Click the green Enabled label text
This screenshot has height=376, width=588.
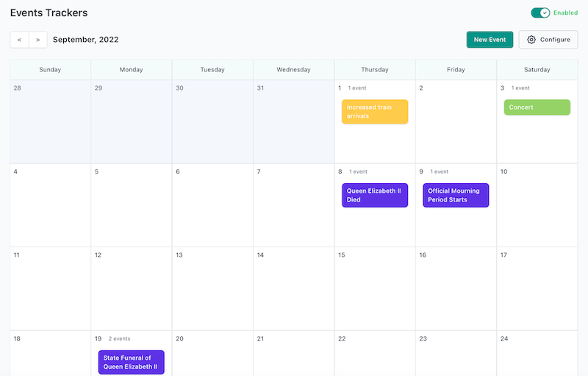tap(565, 13)
